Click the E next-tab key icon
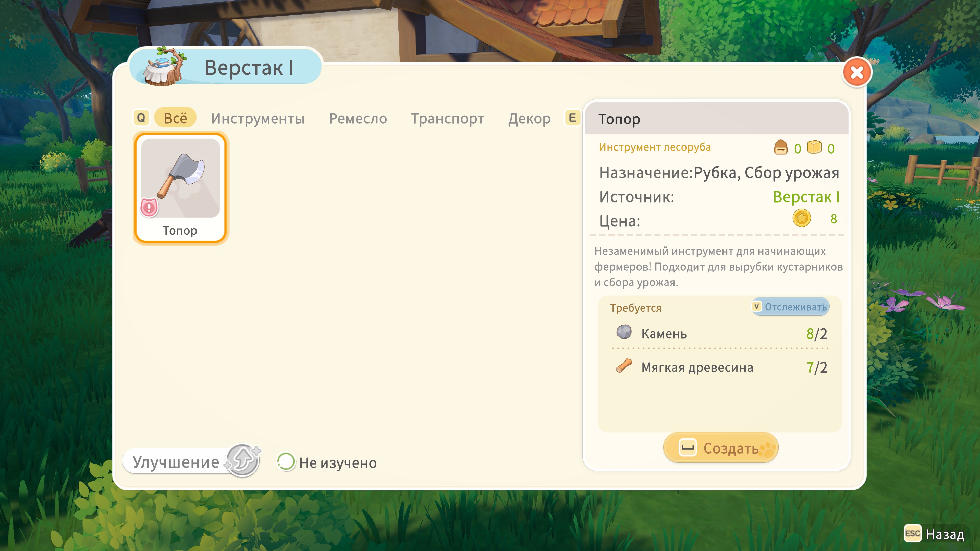The image size is (980, 551). click(572, 118)
